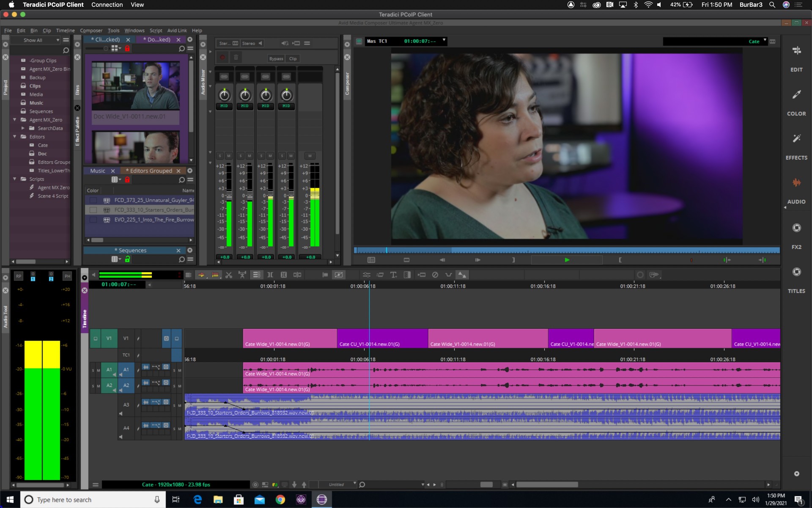812x508 pixels.
Task: Click the yellow splice-in arrow icon
Action: pyautogui.click(x=202, y=275)
